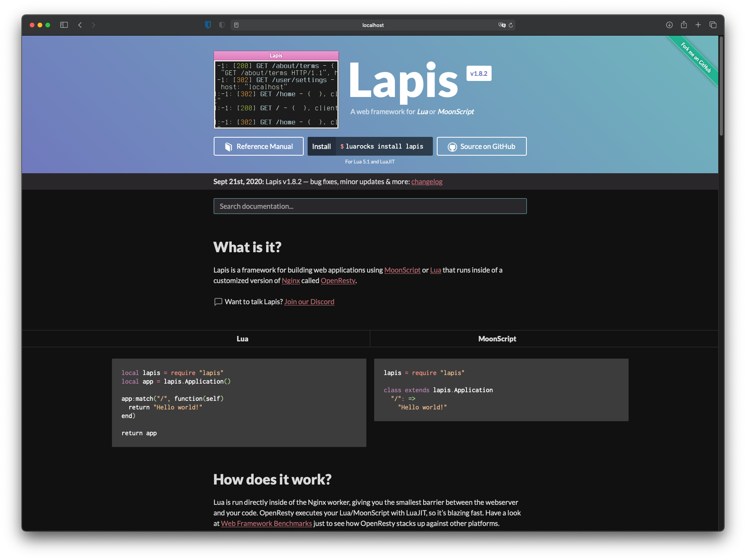Screen dimensions: 746x560
Task: Open the Fork me on GitHub ribbon
Action: pos(696,57)
